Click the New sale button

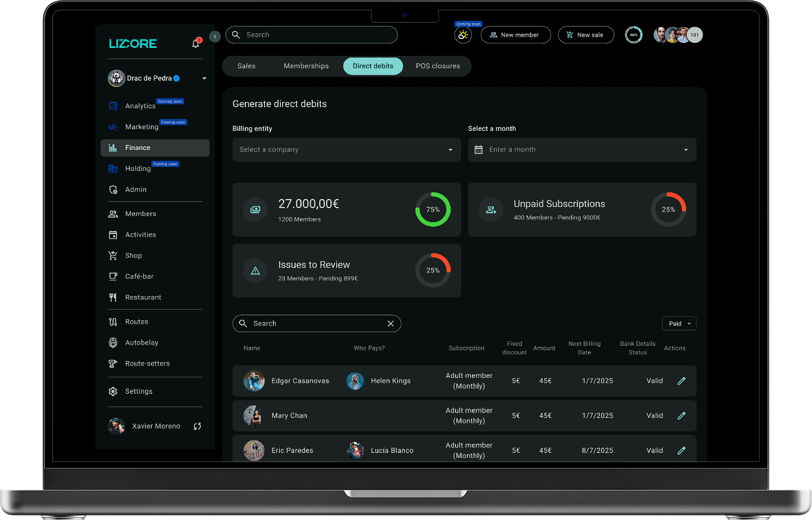(x=586, y=35)
